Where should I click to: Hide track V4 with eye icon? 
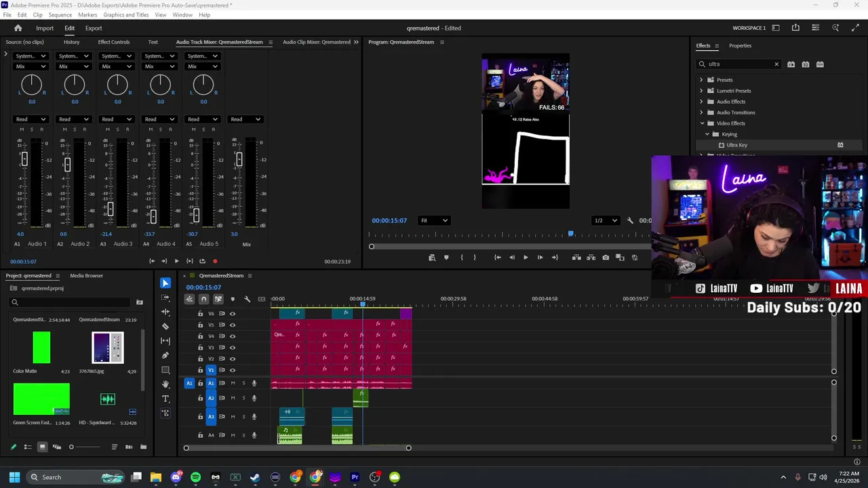tap(233, 336)
